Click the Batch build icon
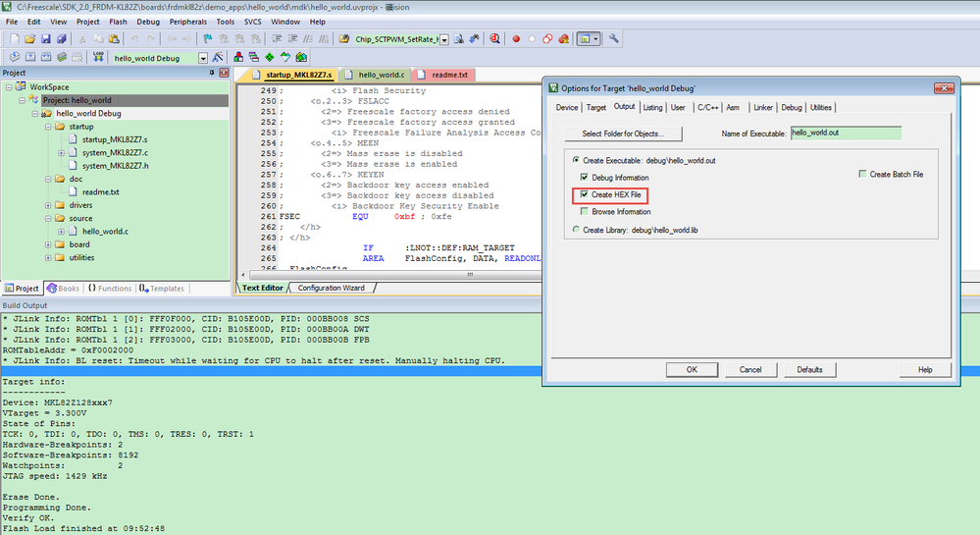 click(x=61, y=58)
